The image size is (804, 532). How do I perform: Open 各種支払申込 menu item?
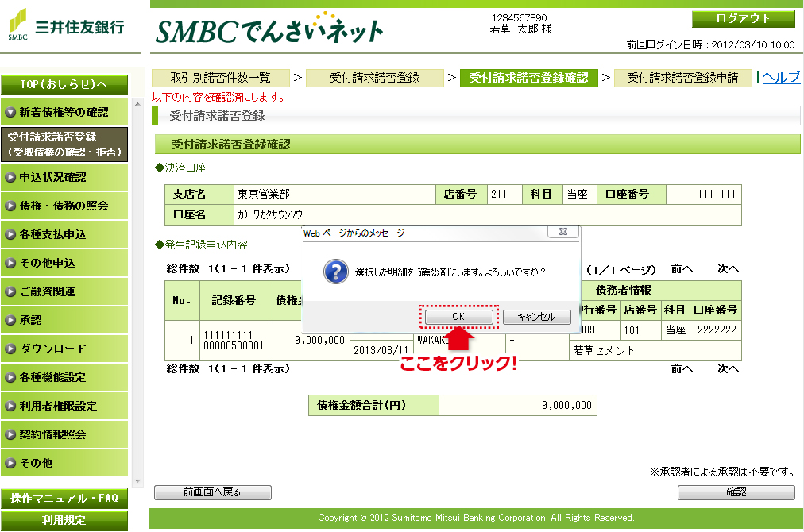(64, 235)
